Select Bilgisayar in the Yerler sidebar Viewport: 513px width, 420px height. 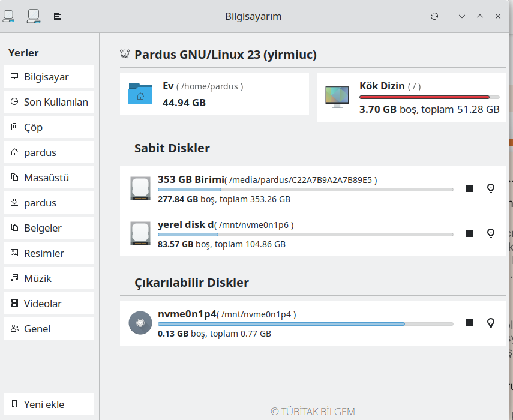click(49, 77)
